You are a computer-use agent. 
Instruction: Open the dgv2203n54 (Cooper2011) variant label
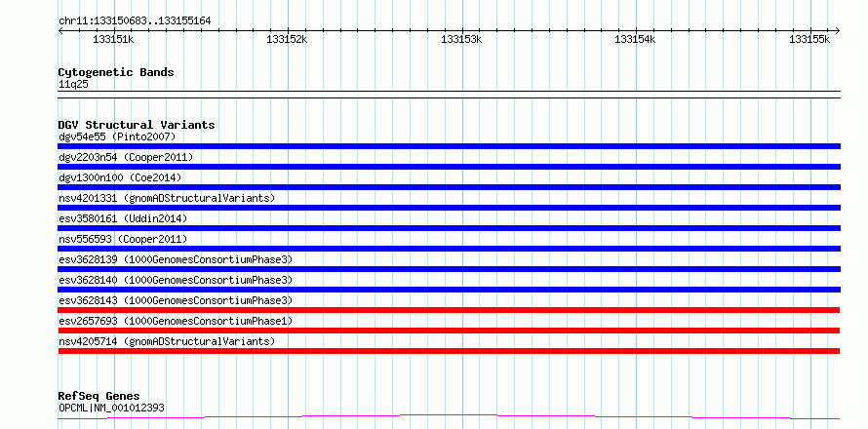point(126,157)
